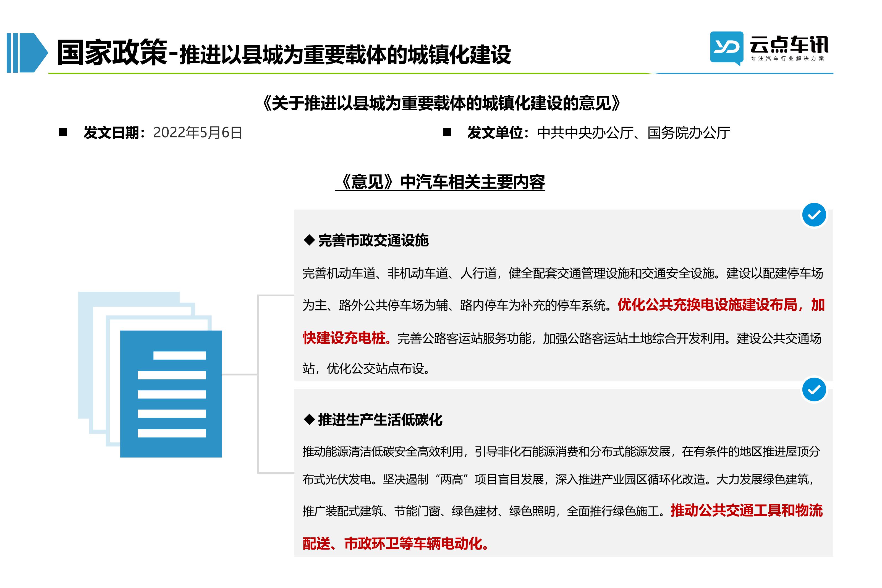This screenshot has width=882, height=588.
Task: Click the section heading 推进生产生活低碳化
Action: click(380, 420)
